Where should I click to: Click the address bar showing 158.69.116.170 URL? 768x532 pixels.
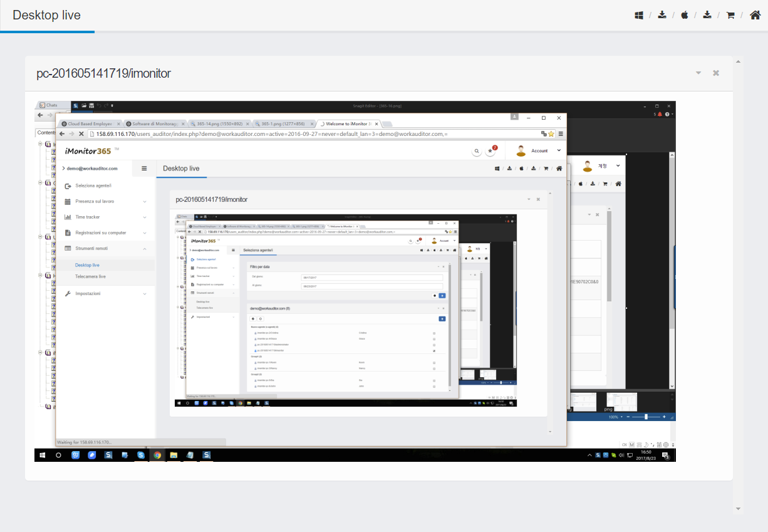[x=313, y=133]
